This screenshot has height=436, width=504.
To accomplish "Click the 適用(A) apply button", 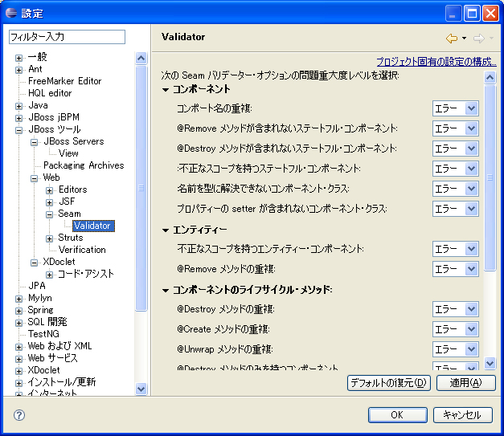I will [x=465, y=383].
